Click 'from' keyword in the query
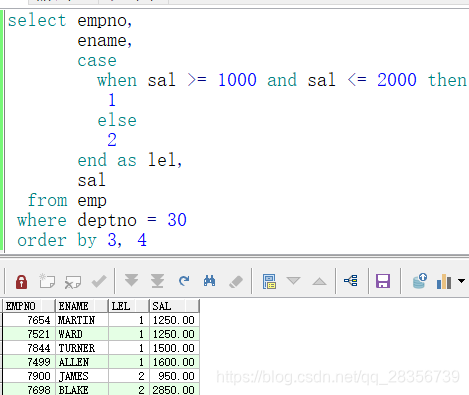Image resolution: width=469 pixels, height=395 pixels. click(47, 200)
